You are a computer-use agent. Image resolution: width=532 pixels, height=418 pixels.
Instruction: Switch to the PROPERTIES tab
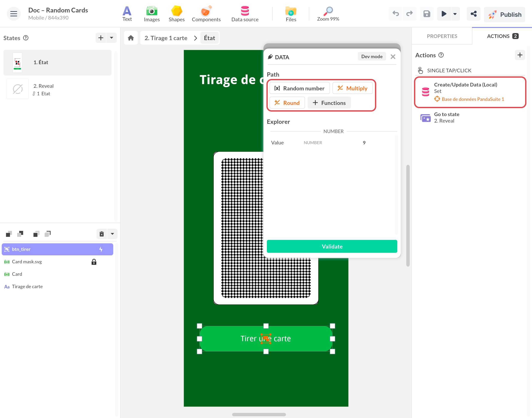click(x=442, y=36)
